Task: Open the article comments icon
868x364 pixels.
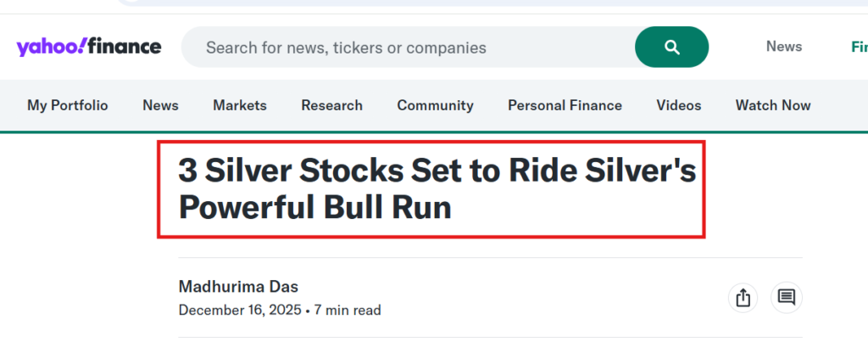Action: [787, 298]
